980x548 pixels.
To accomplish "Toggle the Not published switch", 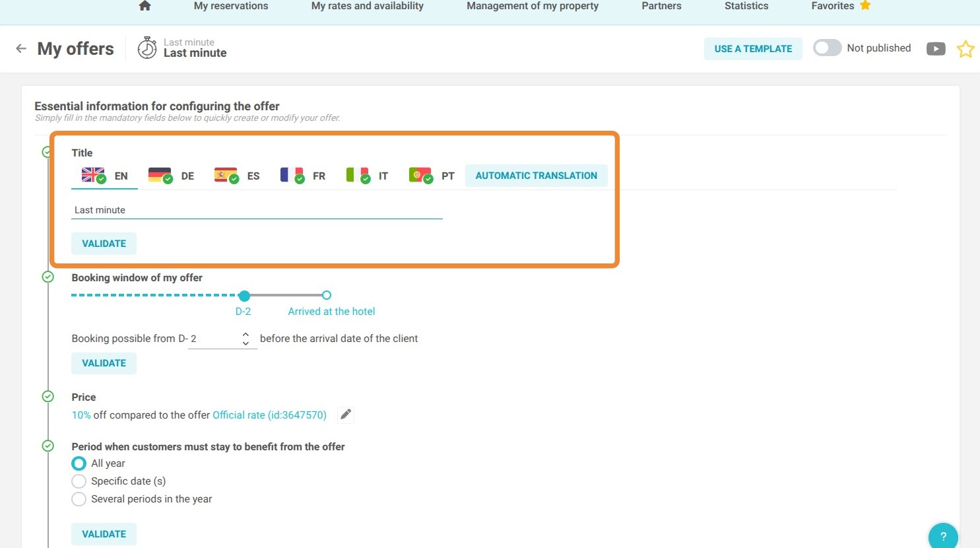I will pyautogui.click(x=827, y=48).
